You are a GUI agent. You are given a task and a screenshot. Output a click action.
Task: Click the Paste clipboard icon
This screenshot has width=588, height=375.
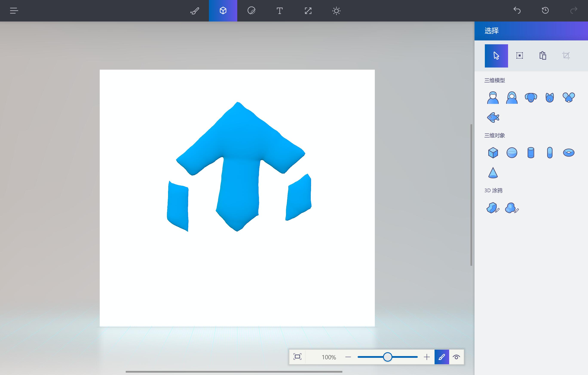tap(543, 56)
